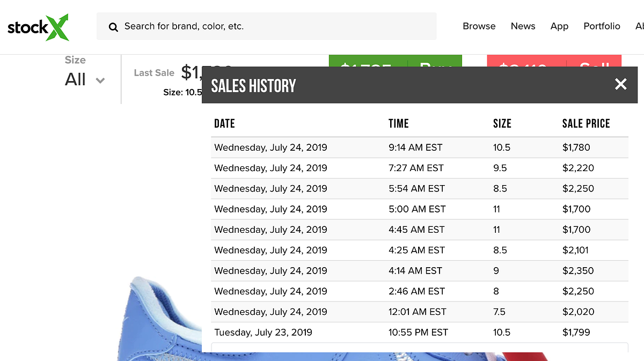Viewport: 644px width, 361px height.
Task: Click the StockX logo
Action: tap(38, 27)
